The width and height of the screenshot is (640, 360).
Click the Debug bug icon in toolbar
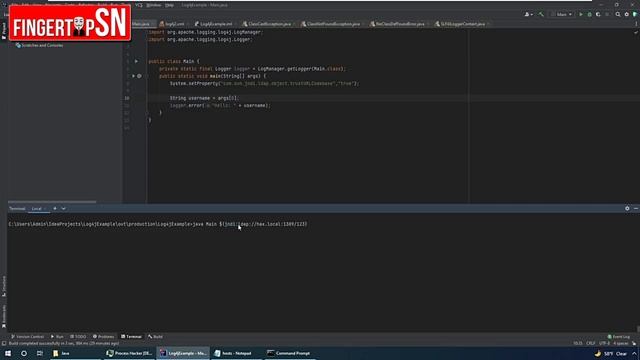point(589,14)
